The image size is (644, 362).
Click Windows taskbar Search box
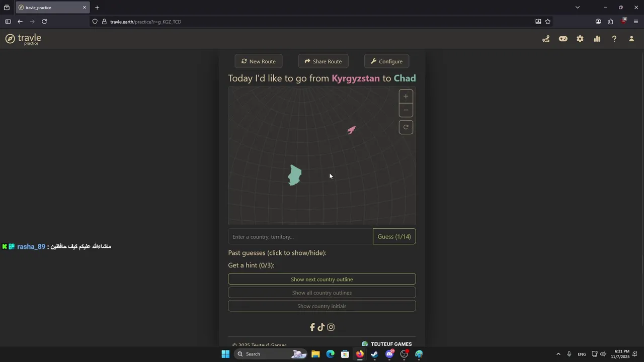point(271,354)
